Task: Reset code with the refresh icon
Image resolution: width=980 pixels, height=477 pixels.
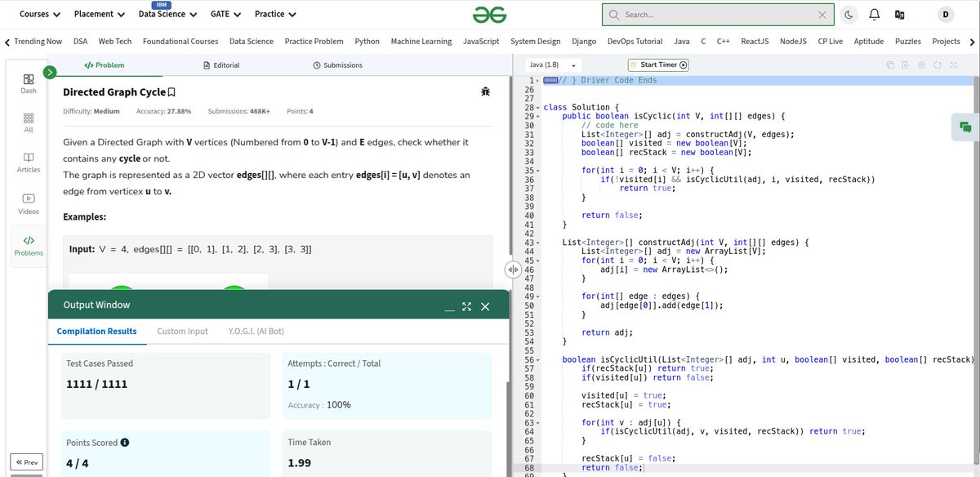Action: point(938,65)
